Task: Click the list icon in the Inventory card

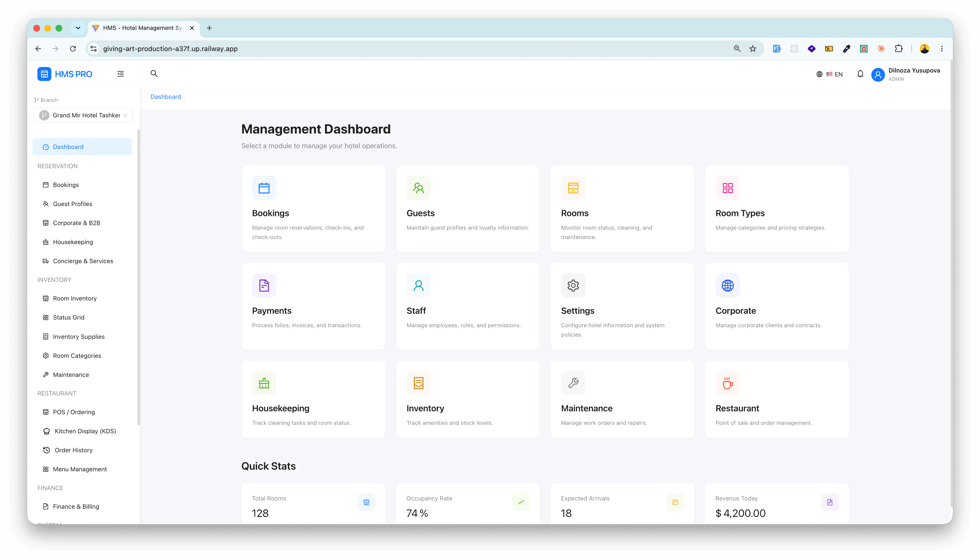Action: click(x=418, y=383)
